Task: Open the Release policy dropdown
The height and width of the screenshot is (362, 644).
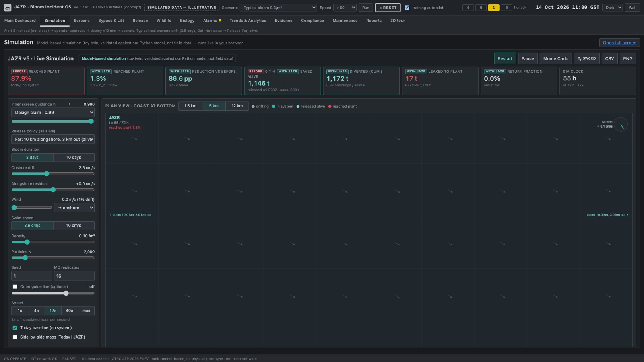Action: tap(53, 139)
